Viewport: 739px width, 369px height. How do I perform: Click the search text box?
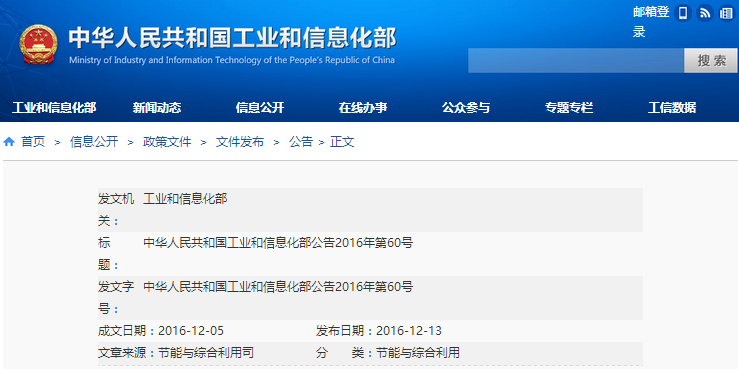576,61
